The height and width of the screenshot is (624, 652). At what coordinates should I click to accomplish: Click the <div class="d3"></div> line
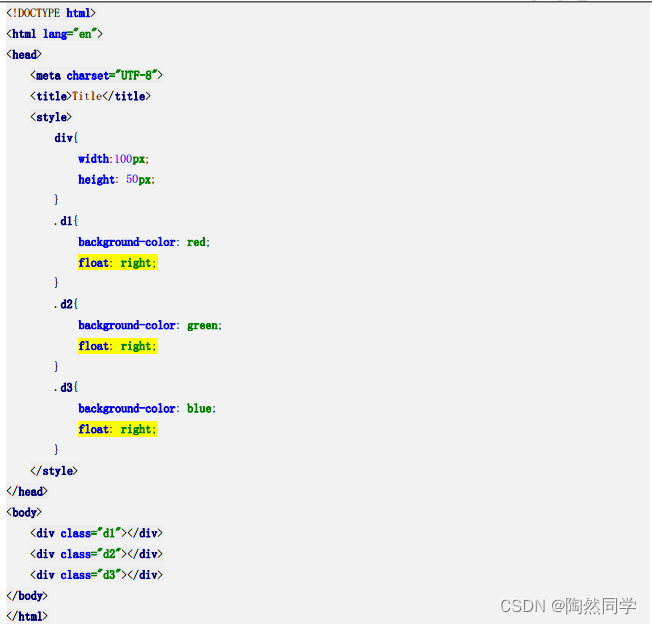click(x=96, y=575)
